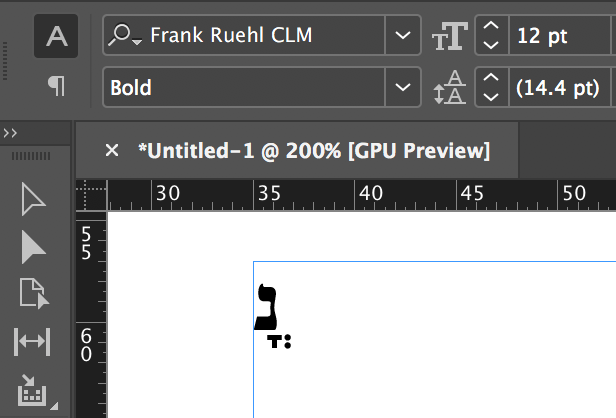This screenshot has height=418, width=616.
Task: Select the Untitled-1 document tab
Action: click(x=313, y=150)
